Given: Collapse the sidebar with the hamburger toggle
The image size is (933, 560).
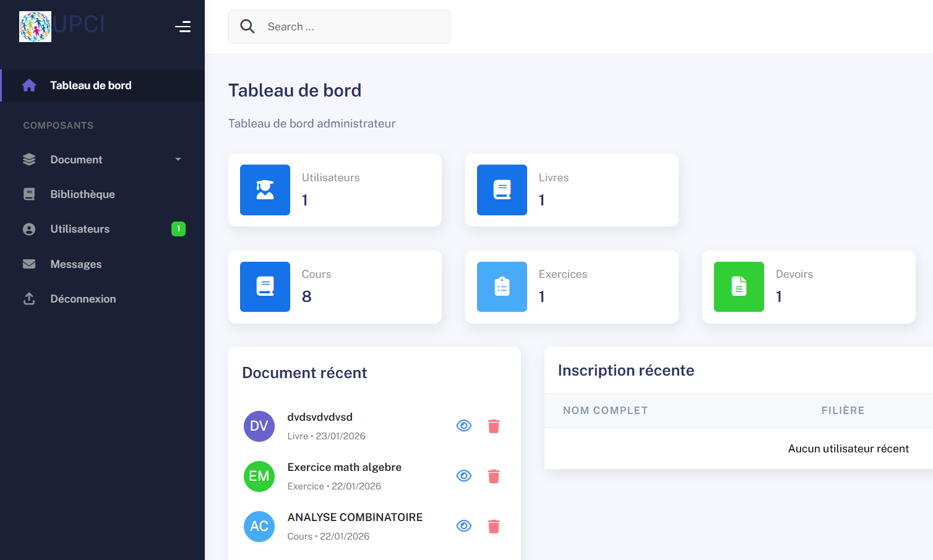Looking at the screenshot, I should tap(183, 27).
